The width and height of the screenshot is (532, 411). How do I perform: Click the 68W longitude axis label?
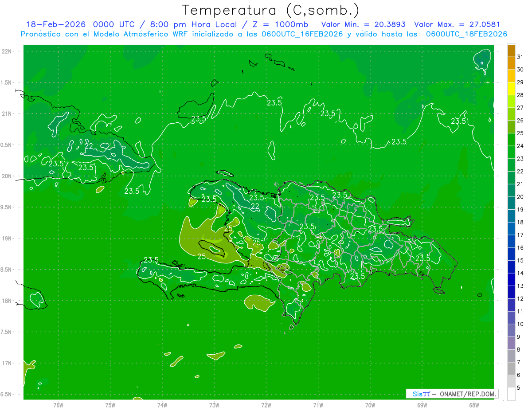coord(473,405)
